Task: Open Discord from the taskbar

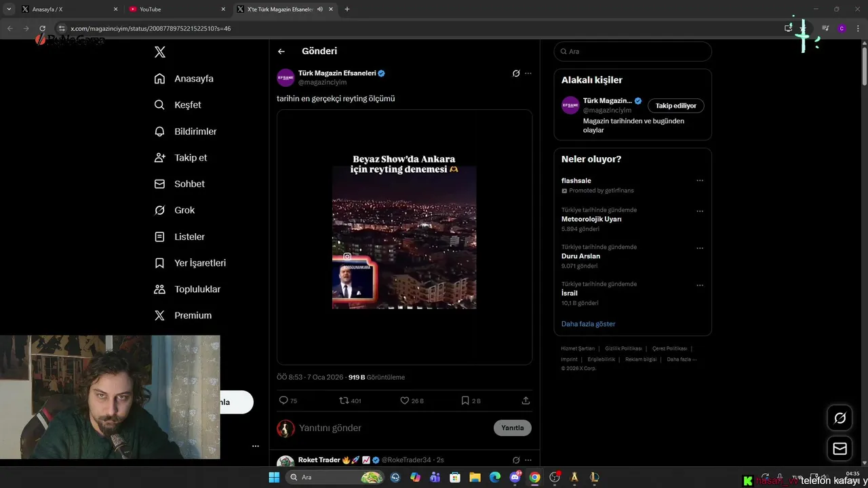Action: point(515,477)
